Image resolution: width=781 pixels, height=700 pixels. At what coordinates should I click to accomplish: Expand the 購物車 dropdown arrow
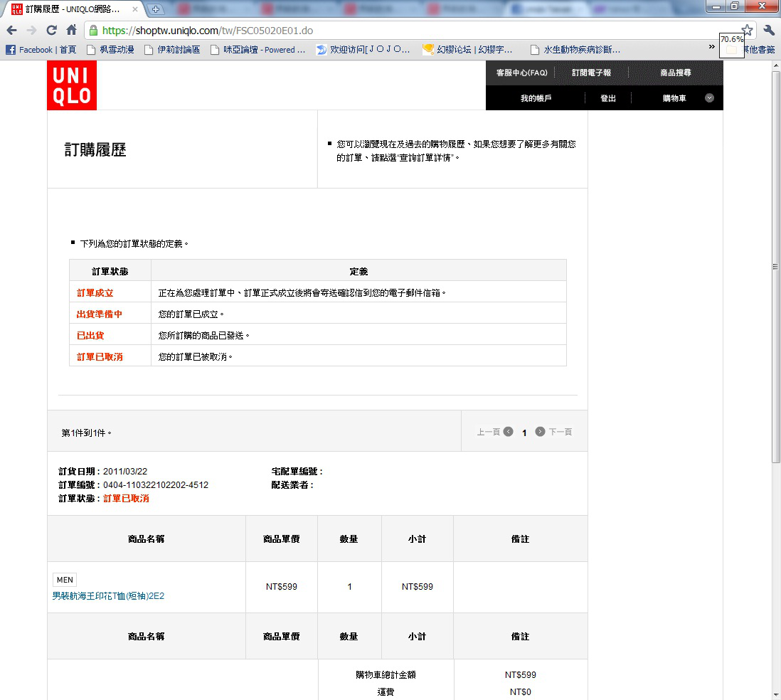tap(709, 98)
